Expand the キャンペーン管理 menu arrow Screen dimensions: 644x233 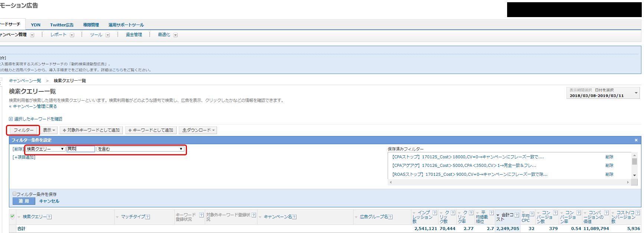(32, 35)
